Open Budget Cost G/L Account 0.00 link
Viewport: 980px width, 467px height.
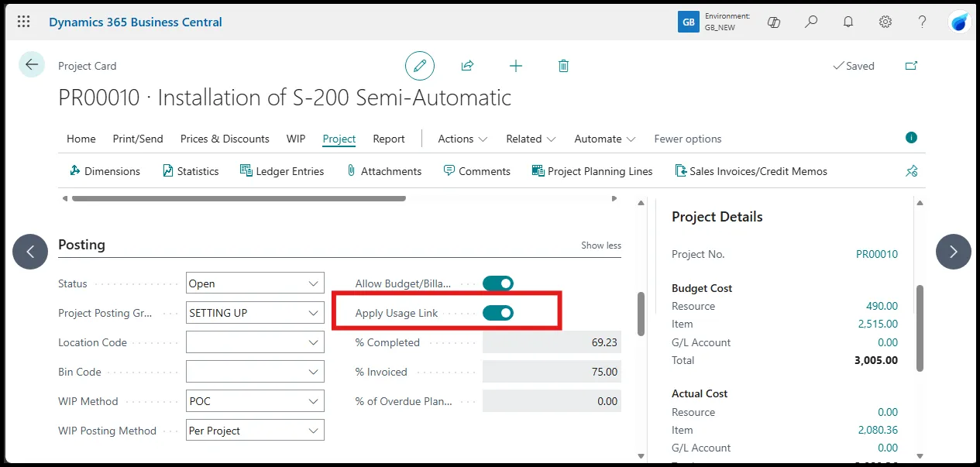889,342
